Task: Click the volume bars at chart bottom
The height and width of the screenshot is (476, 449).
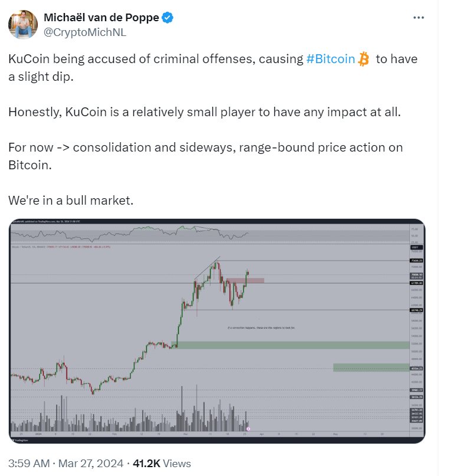Action: [x=130, y=413]
